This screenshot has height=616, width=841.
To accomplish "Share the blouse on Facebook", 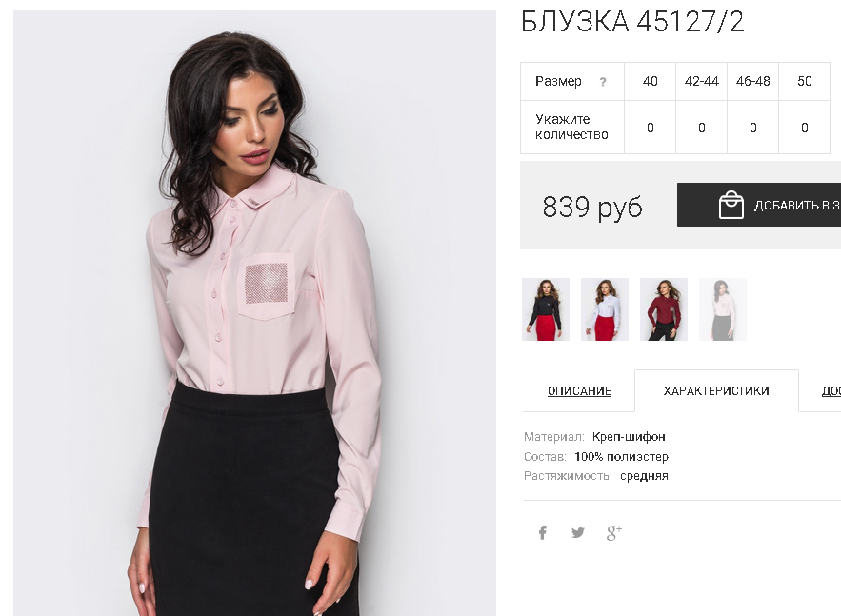I will [x=542, y=532].
